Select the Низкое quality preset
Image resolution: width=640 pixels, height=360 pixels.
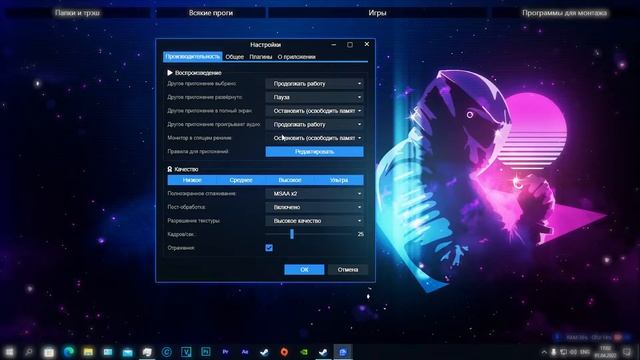tap(192, 180)
